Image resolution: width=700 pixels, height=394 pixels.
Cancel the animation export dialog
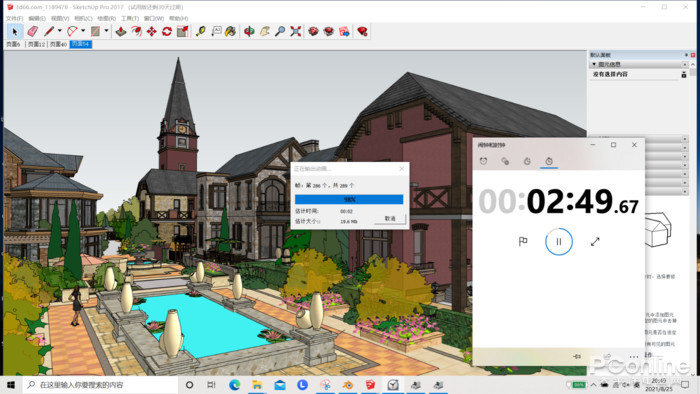point(390,219)
